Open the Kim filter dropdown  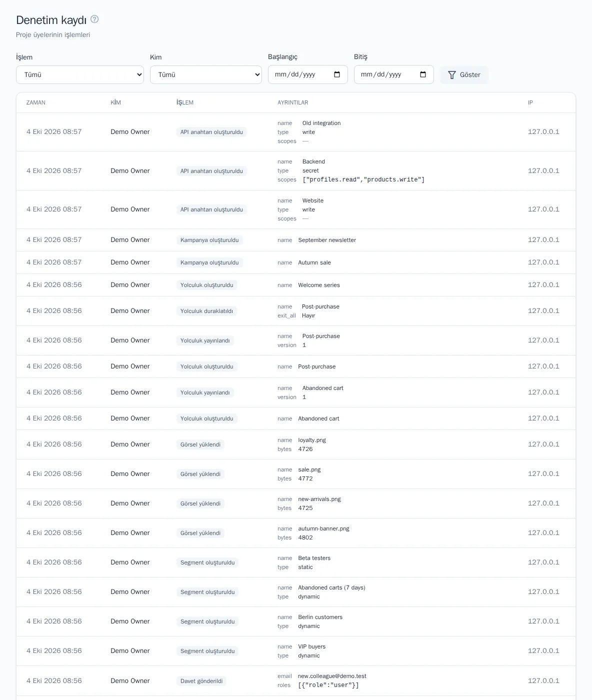(206, 75)
